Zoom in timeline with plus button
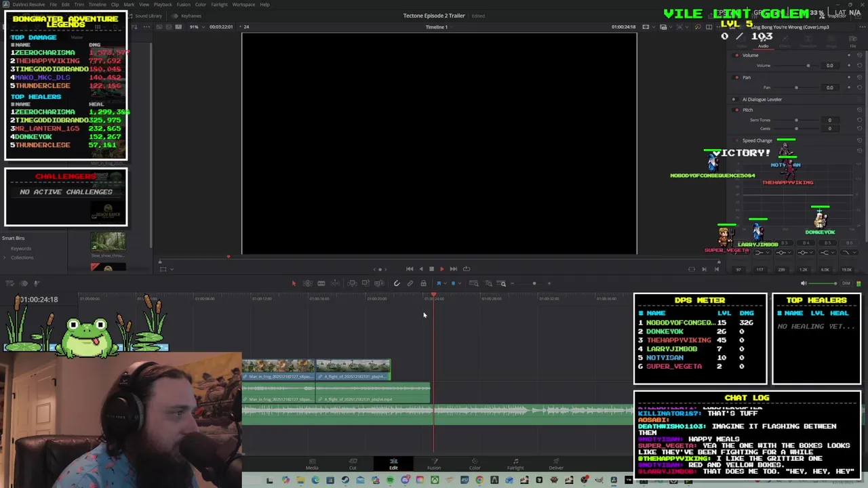The height and width of the screenshot is (488, 868). click(549, 283)
